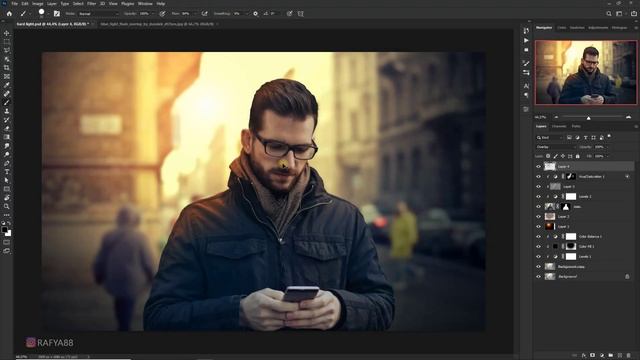The height and width of the screenshot is (360, 640).
Task: Open the brush preset picker arrow
Action: 48,13
